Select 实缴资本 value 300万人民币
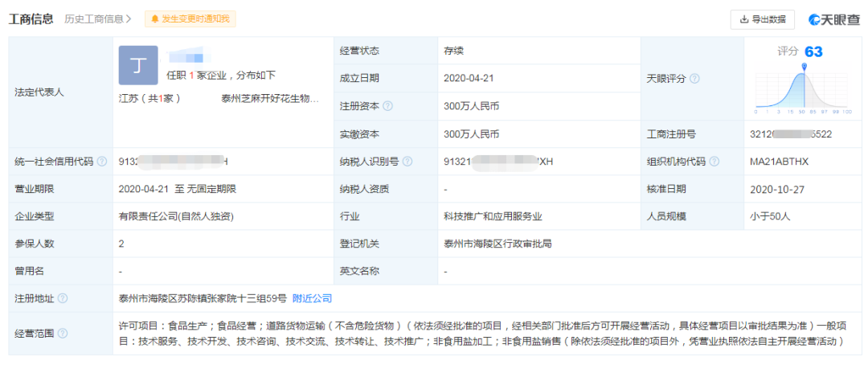This screenshot has width=868, height=365. point(472,134)
